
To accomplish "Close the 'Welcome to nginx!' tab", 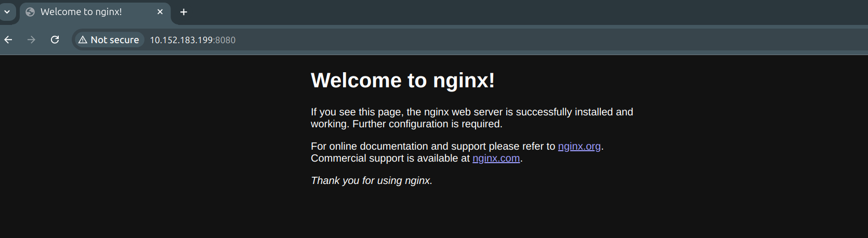I will point(160,12).
